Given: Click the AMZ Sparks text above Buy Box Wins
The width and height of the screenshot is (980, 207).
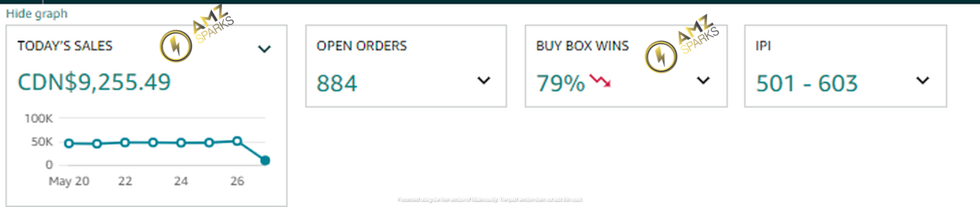Looking at the screenshot, I should pyautogui.click(x=698, y=34).
